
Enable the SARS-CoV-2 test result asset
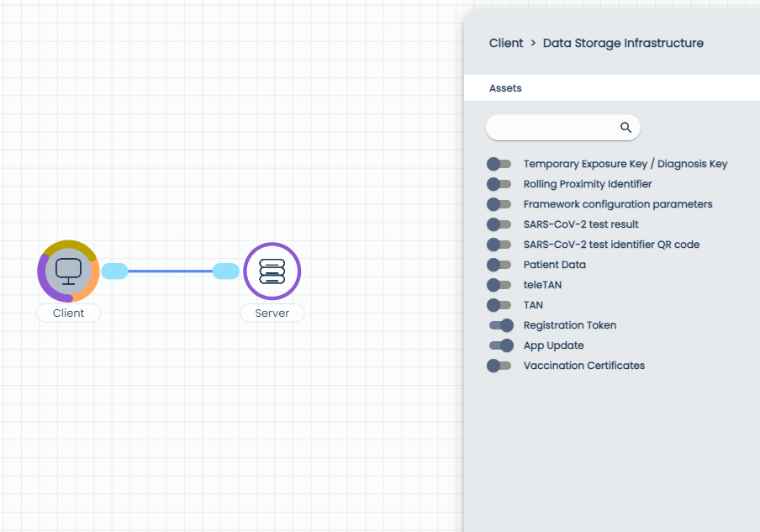point(499,224)
